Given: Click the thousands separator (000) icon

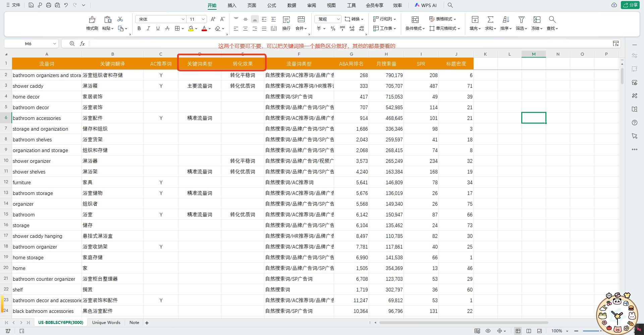Looking at the screenshot, I should click(x=342, y=29).
